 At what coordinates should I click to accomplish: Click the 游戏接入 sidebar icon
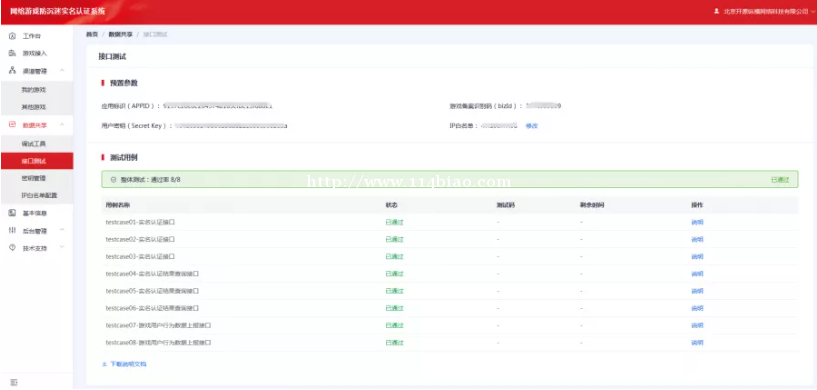(13, 53)
